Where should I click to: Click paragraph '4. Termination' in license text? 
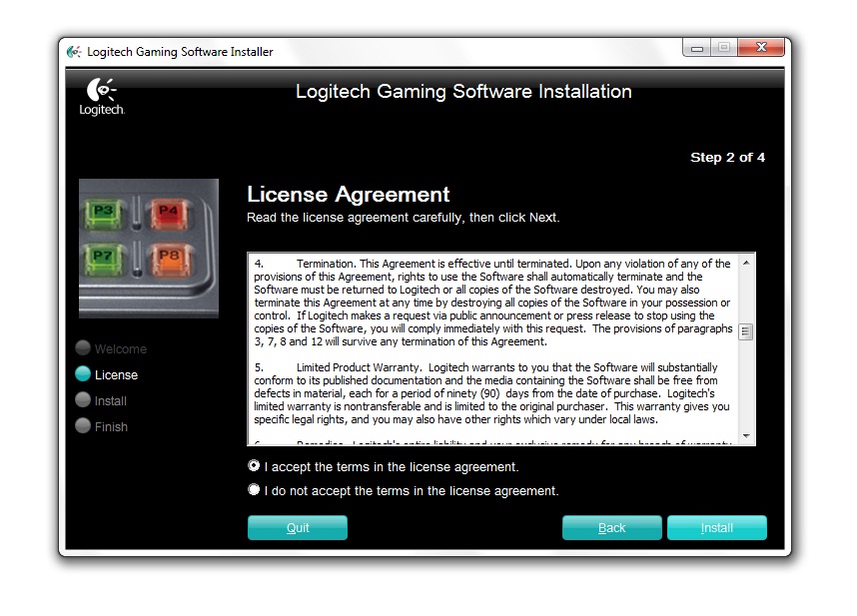pyautogui.click(x=492, y=303)
